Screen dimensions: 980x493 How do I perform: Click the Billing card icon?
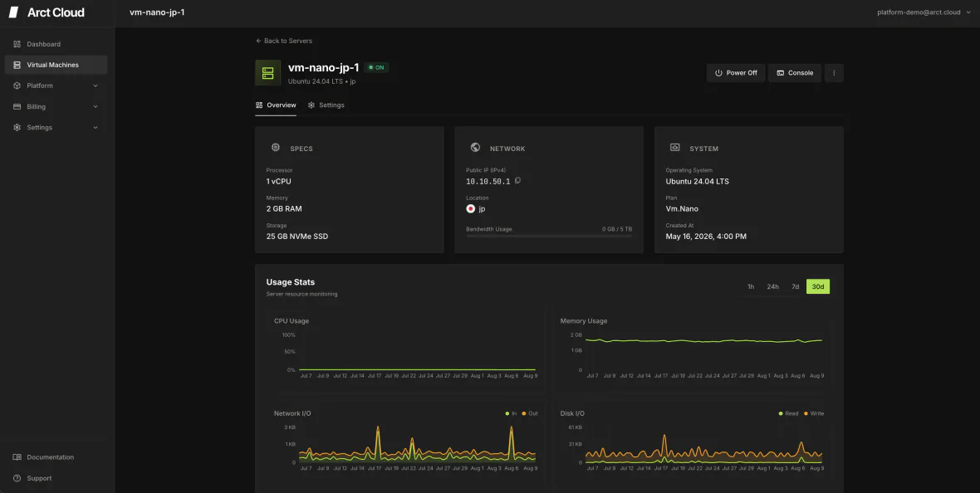17,107
